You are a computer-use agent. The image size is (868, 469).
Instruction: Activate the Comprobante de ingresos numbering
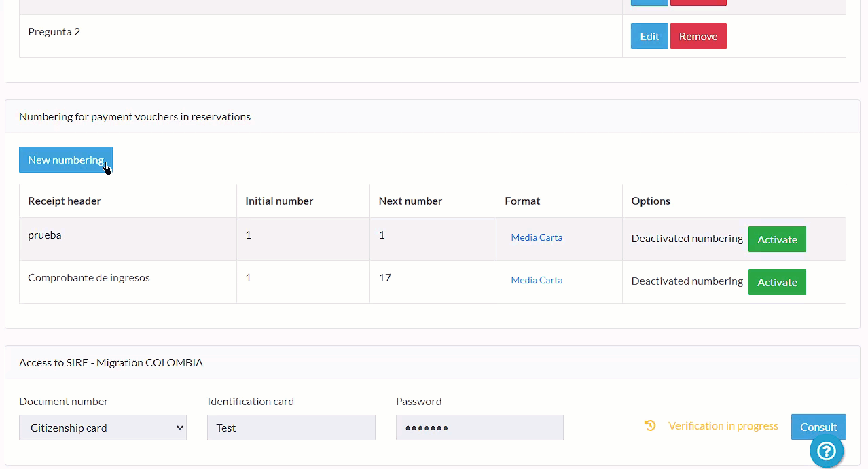click(x=776, y=283)
